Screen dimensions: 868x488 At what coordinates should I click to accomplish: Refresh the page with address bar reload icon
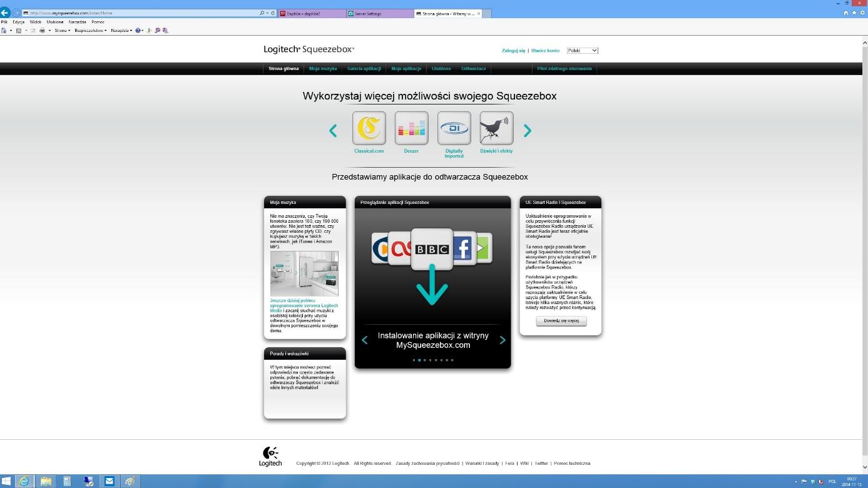(273, 13)
